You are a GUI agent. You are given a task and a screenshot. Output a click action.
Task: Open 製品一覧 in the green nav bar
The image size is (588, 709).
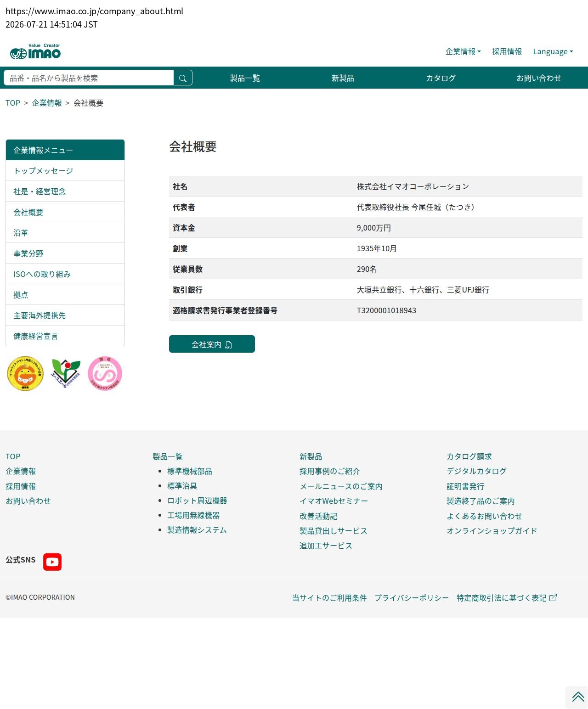pos(245,78)
